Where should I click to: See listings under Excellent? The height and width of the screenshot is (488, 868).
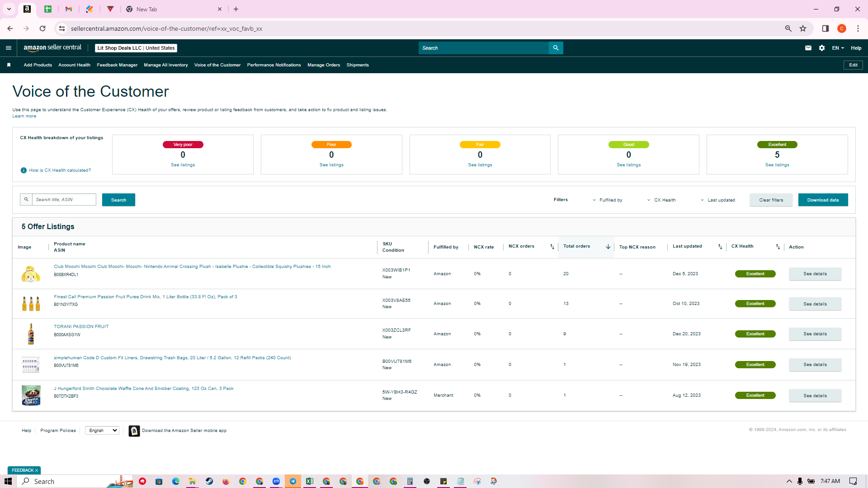click(777, 165)
